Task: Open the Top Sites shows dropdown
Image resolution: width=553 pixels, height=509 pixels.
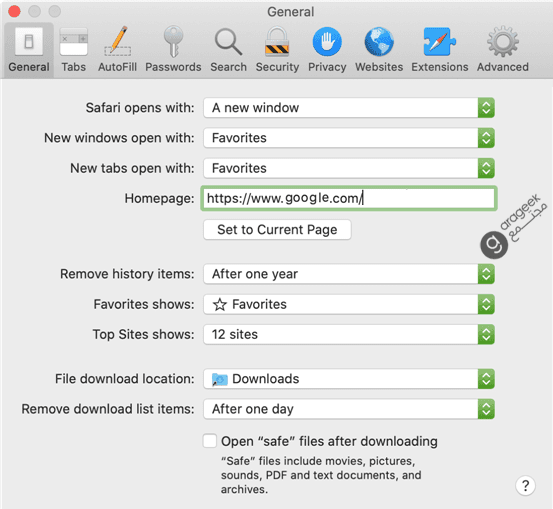Action: (x=349, y=334)
